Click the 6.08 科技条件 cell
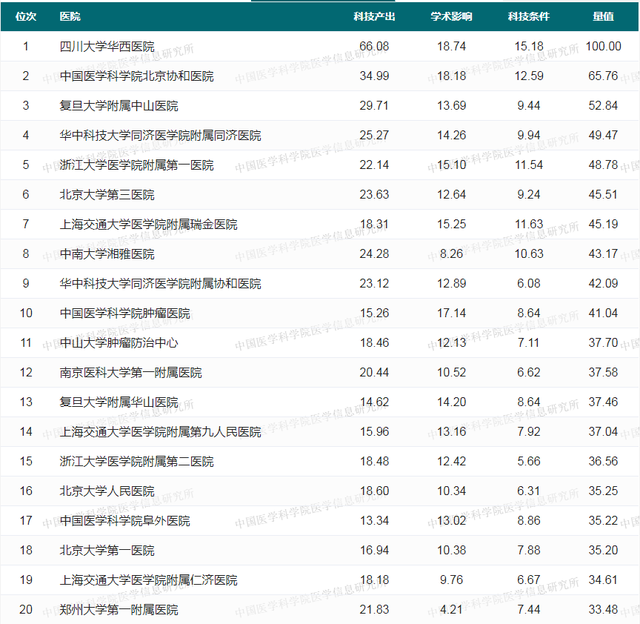The image size is (640, 624). click(529, 284)
